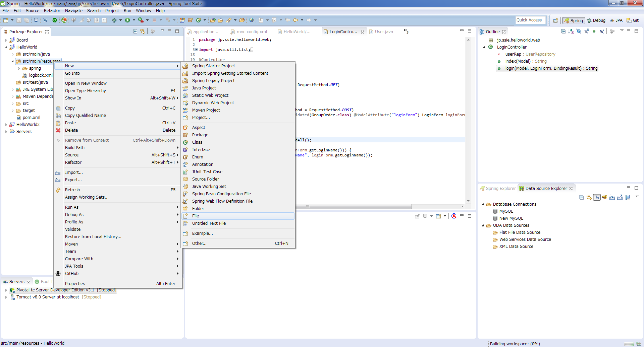The height and width of the screenshot is (347, 644).
Task: Toggle Hide Static Members in Outline
Action: [x=586, y=31]
